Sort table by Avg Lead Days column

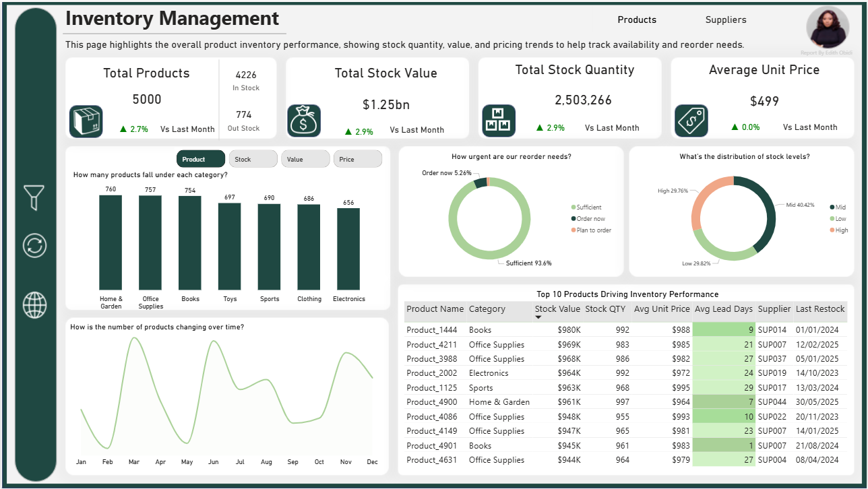click(723, 309)
